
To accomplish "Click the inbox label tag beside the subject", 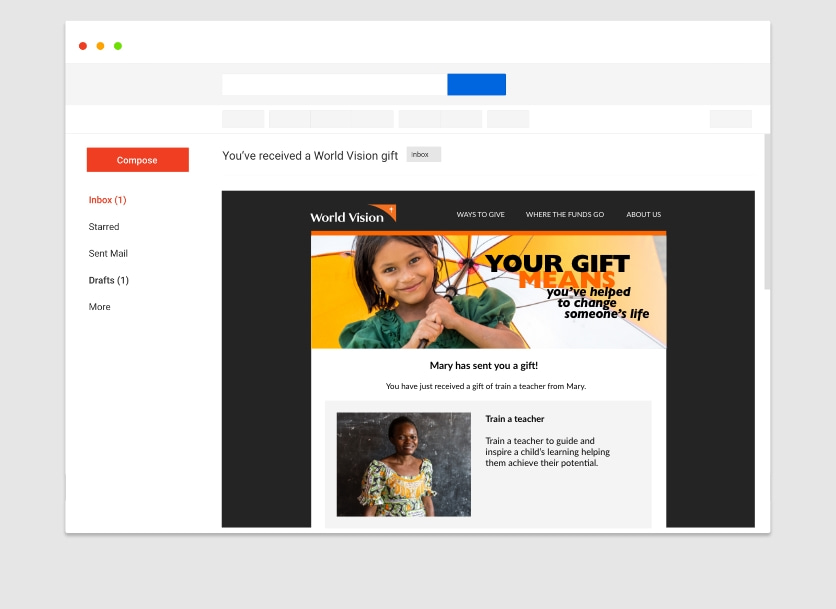I will coord(423,155).
